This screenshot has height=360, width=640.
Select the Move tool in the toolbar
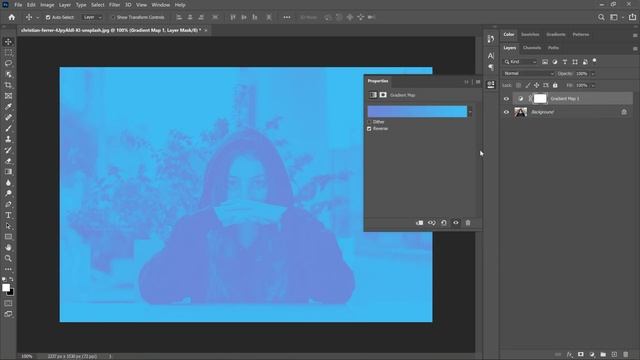coord(8,42)
